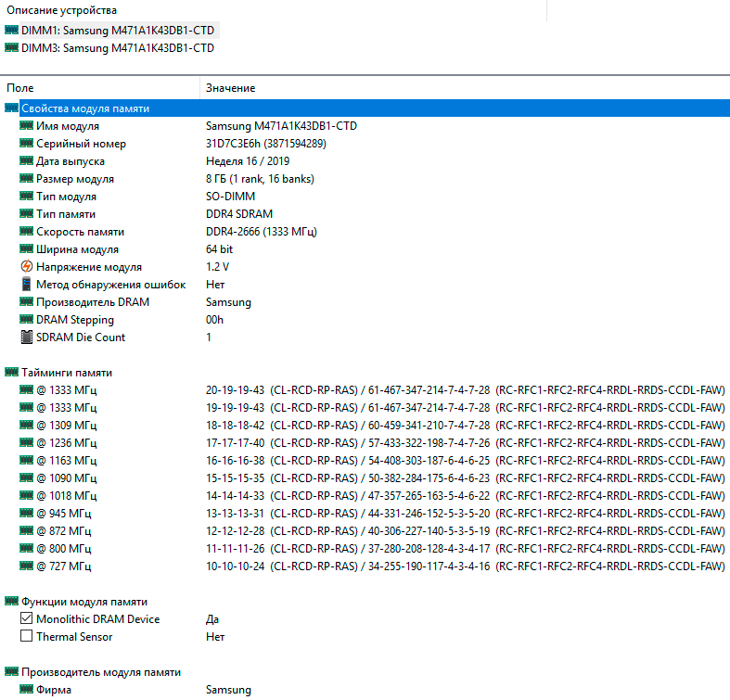Click the icon beside '@ 945 МГц'
730x700 pixels.
pos(27,513)
